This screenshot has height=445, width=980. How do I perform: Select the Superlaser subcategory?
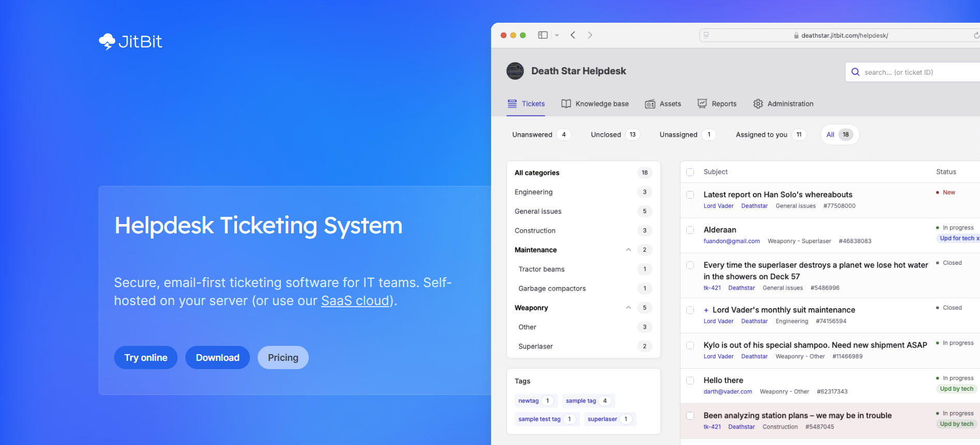(583, 346)
